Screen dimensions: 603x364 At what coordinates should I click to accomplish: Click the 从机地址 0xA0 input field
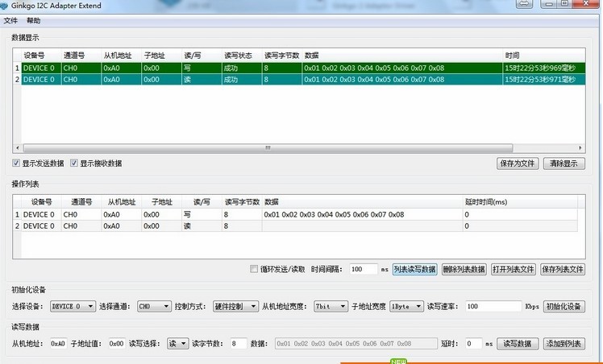tap(58, 344)
